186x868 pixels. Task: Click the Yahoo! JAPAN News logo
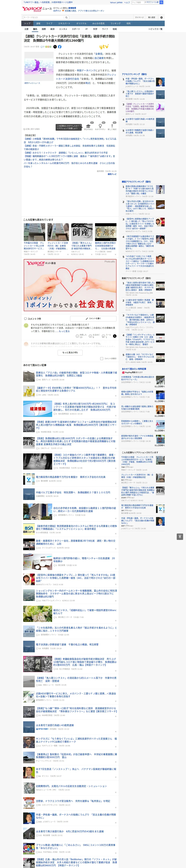point(37,9)
